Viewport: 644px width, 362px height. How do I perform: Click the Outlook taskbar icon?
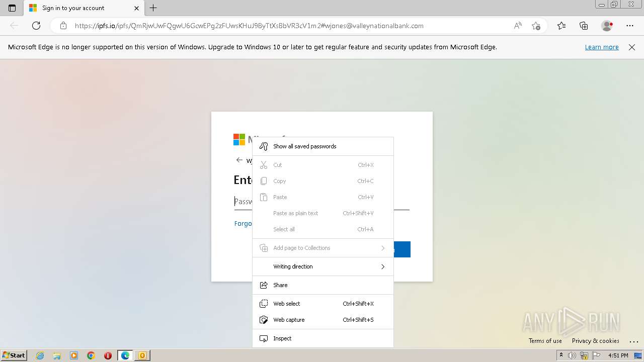[142, 355]
